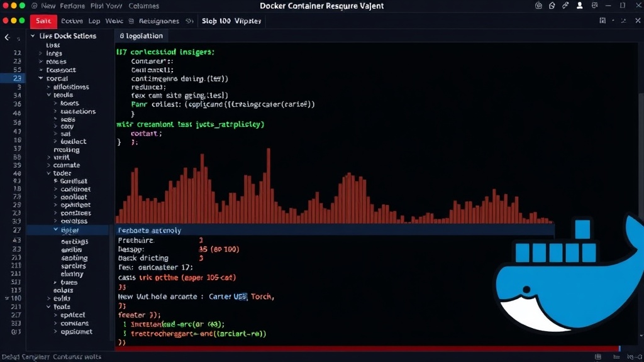This screenshot has width=644, height=362.
Task: Click the tallest red bar in chart
Action: coord(269,185)
